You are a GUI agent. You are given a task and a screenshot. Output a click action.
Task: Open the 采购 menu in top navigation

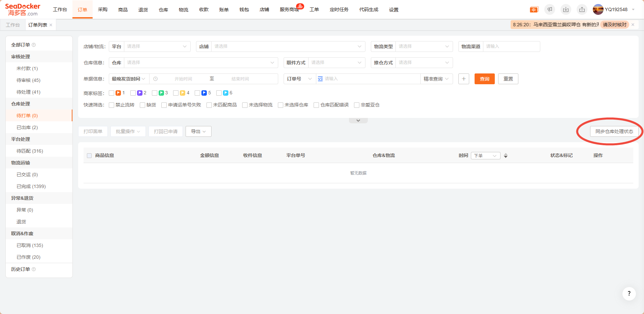[103, 9]
